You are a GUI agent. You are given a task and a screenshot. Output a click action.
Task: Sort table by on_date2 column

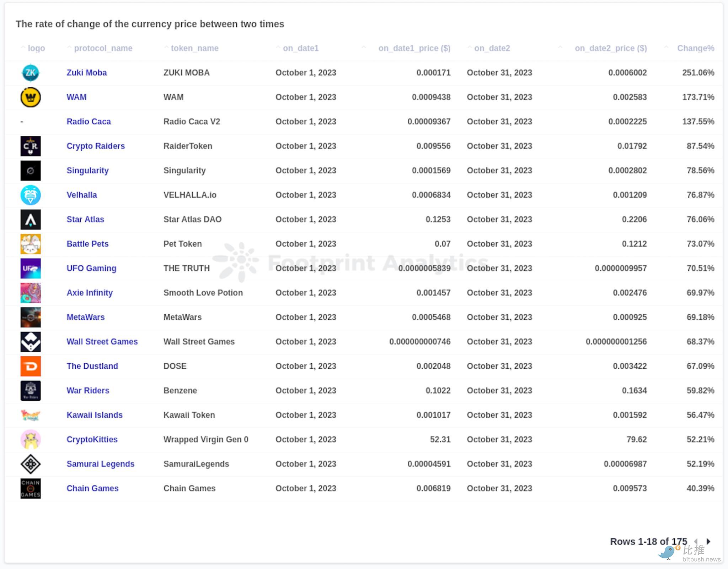[x=489, y=48]
